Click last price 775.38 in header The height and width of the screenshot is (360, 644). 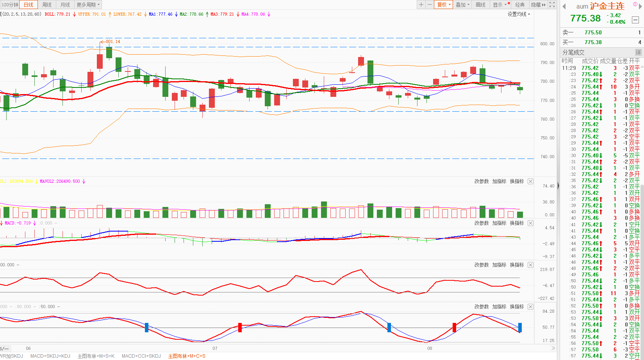[585, 18]
